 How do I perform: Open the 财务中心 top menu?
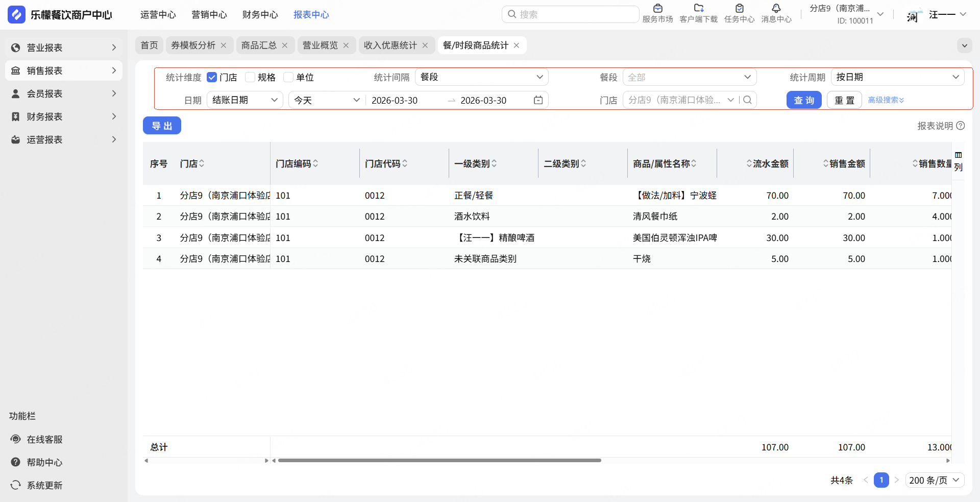(260, 15)
